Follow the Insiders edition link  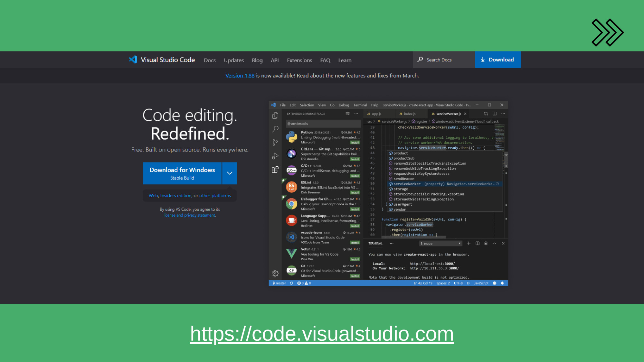click(x=176, y=195)
